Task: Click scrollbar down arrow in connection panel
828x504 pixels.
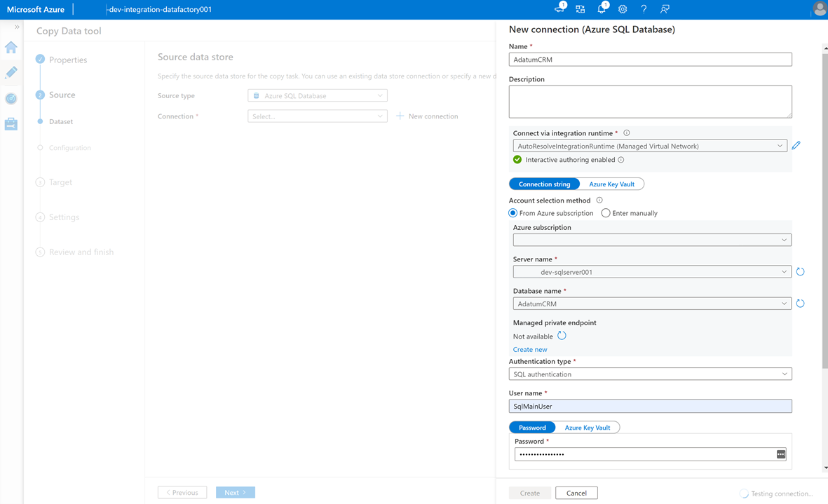Action: pos(825,468)
